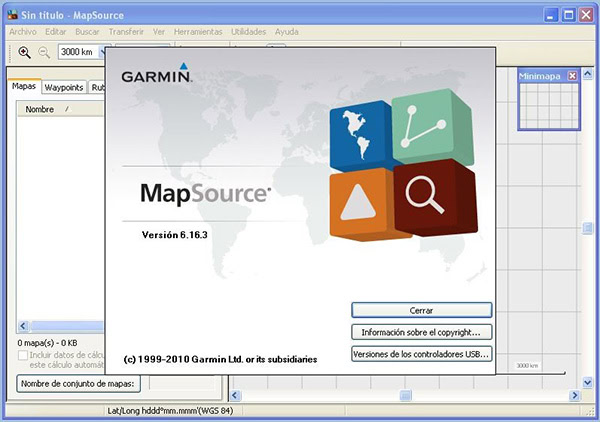Open the 3000 km zoom scale dropdown
Image resolution: width=600 pixels, height=422 pixels.
pos(103,52)
